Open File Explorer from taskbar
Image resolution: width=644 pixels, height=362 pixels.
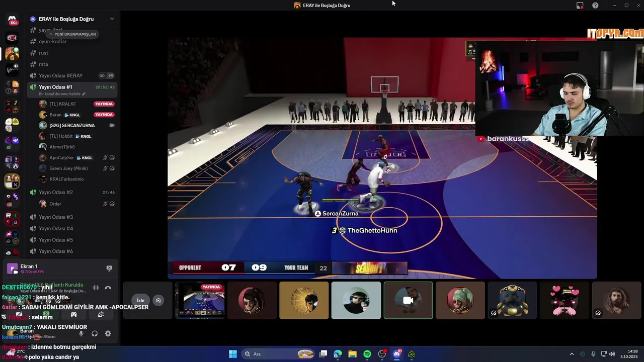(352, 354)
